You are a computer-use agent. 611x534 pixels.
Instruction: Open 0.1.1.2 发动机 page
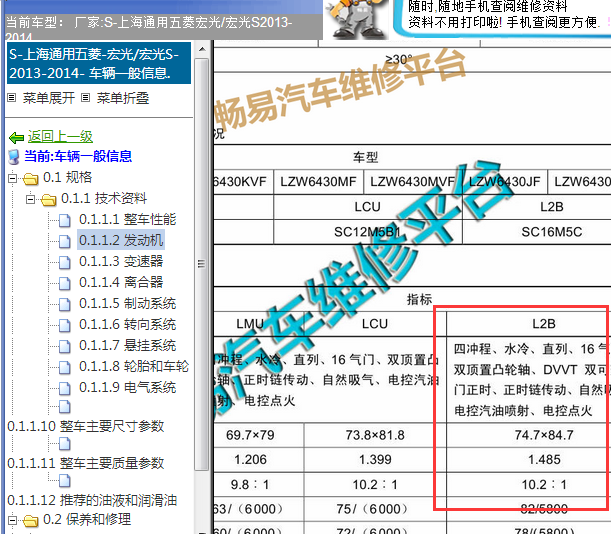pyautogui.click(x=121, y=240)
